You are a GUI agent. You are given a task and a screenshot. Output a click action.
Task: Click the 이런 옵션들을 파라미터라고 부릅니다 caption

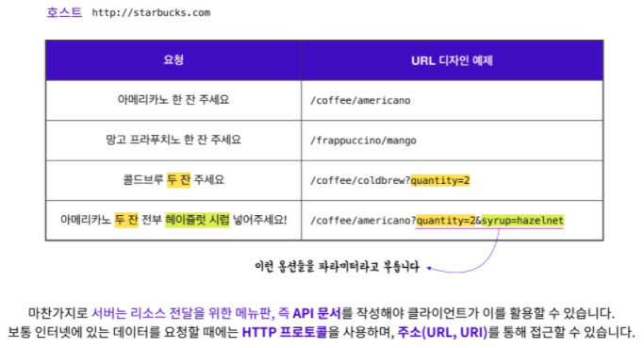[337, 267]
